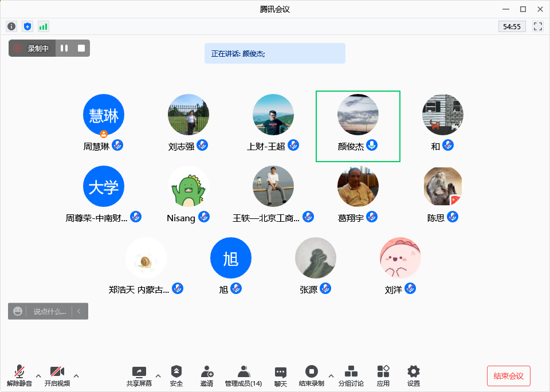Click the name label 葛翔宇

click(x=351, y=218)
